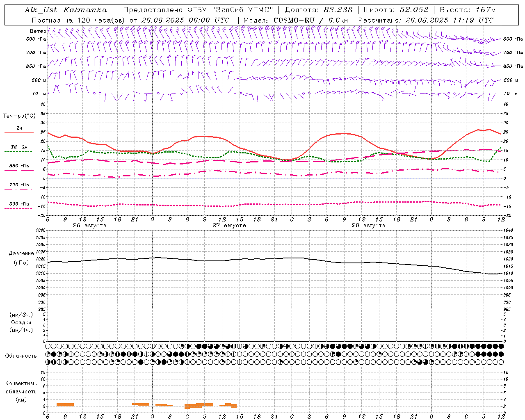
Task: Click the (мм/3ч.) precipitation unit label
Action: coord(21,315)
